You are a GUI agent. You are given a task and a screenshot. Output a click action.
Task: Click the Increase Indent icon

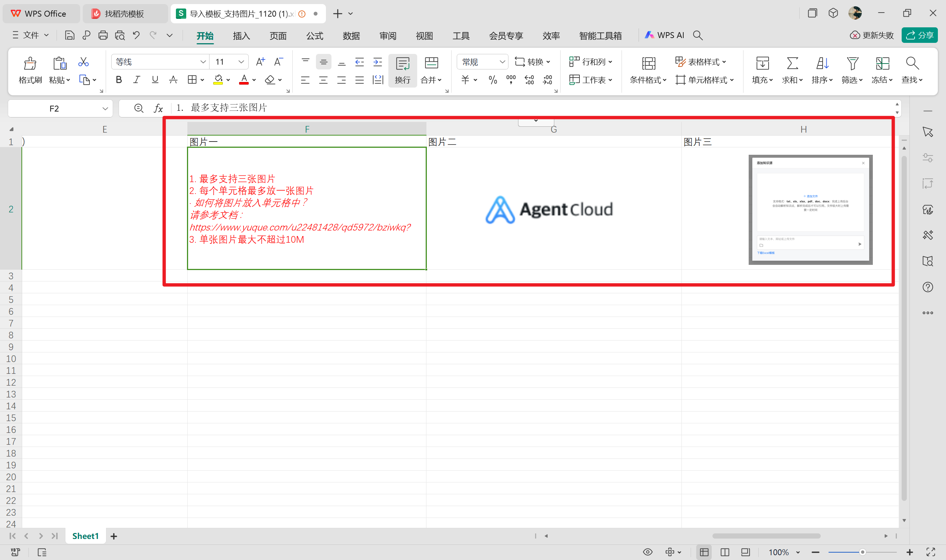click(378, 62)
